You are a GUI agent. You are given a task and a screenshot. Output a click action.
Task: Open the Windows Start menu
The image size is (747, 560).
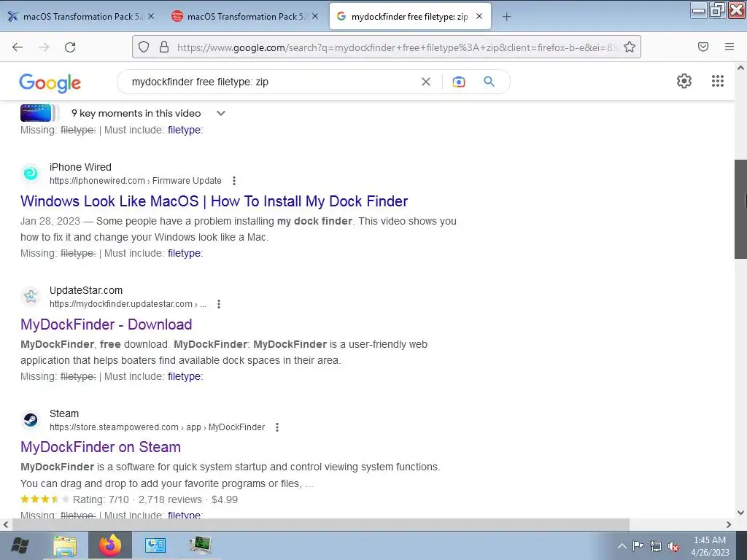pyautogui.click(x=20, y=545)
